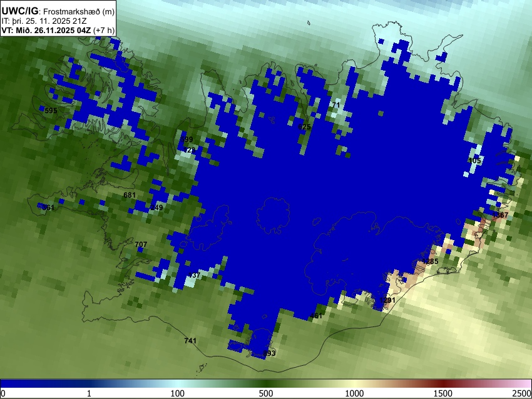Image resolution: width=532 pixels, height=399 pixels.
Task: Click the 461 value label
Action: point(316,316)
